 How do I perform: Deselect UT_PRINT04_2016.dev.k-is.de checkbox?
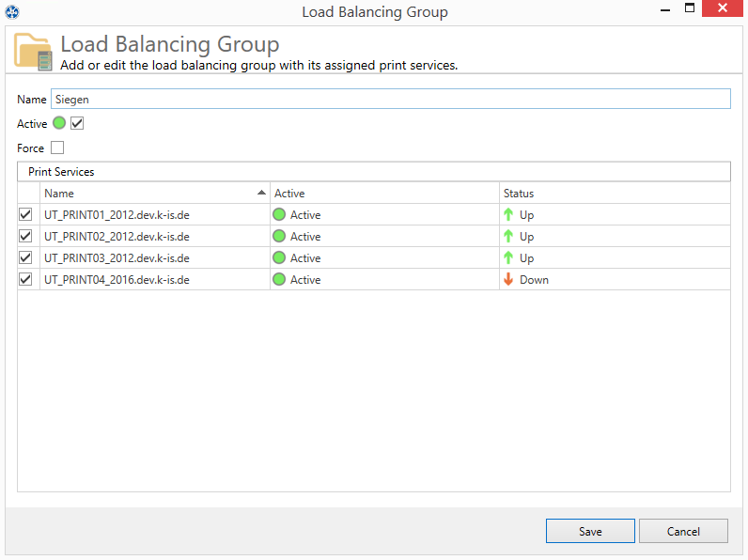[x=25, y=280]
